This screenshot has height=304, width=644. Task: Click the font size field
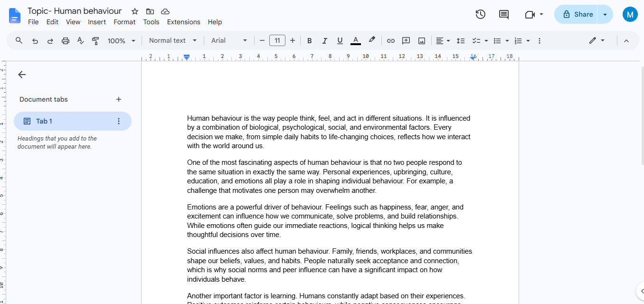point(277,41)
